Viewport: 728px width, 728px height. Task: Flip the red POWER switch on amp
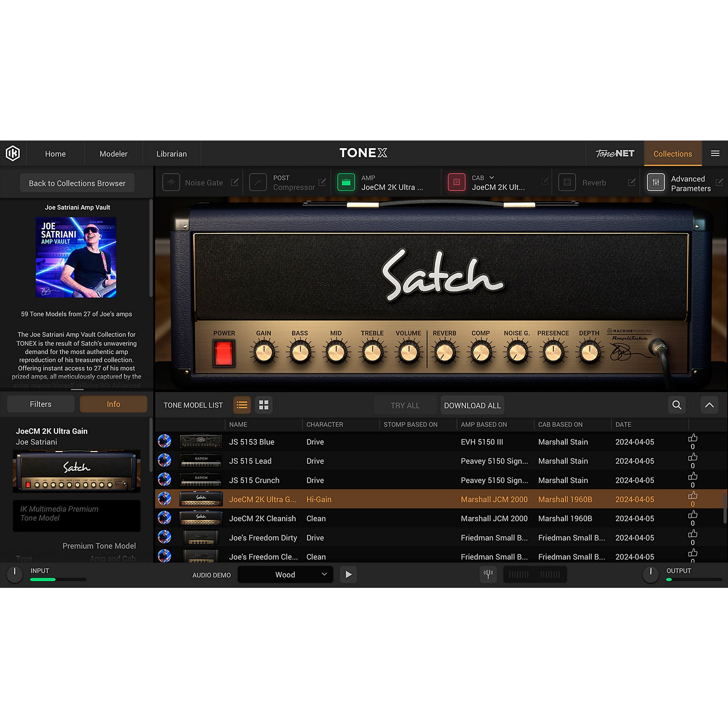[224, 353]
